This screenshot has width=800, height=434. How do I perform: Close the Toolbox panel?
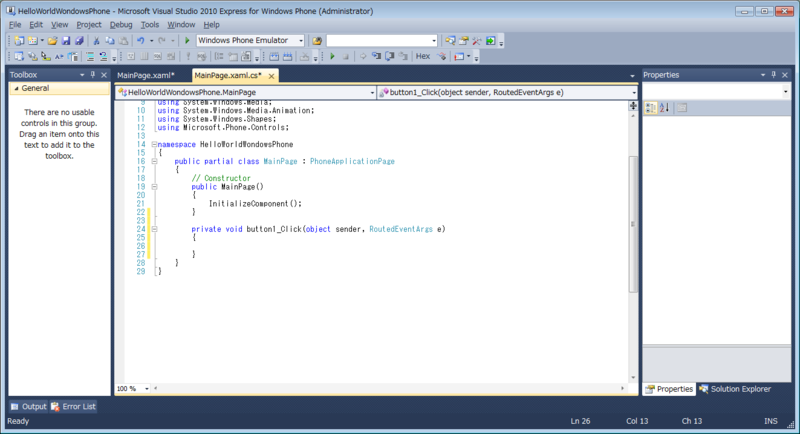pyautogui.click(x=104, y=75)
